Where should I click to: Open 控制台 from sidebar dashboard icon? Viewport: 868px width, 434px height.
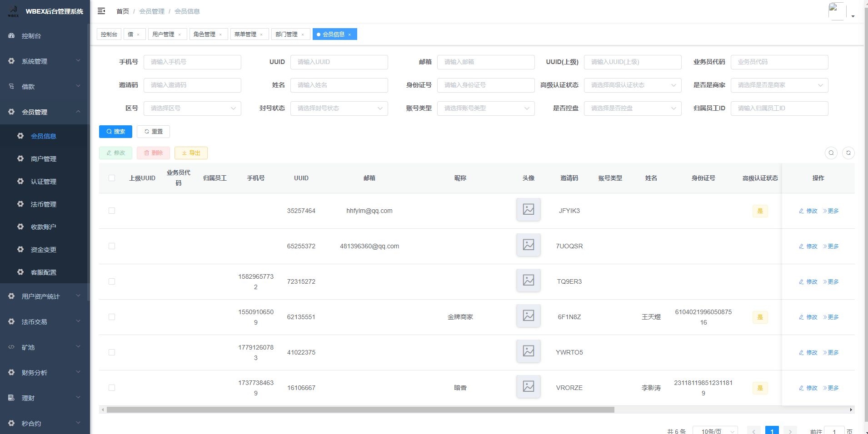point(12,36)
